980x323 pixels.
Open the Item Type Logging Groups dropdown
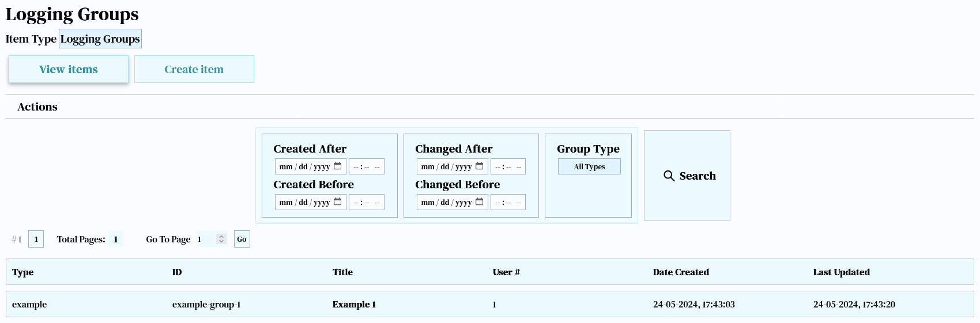(100, 39)
